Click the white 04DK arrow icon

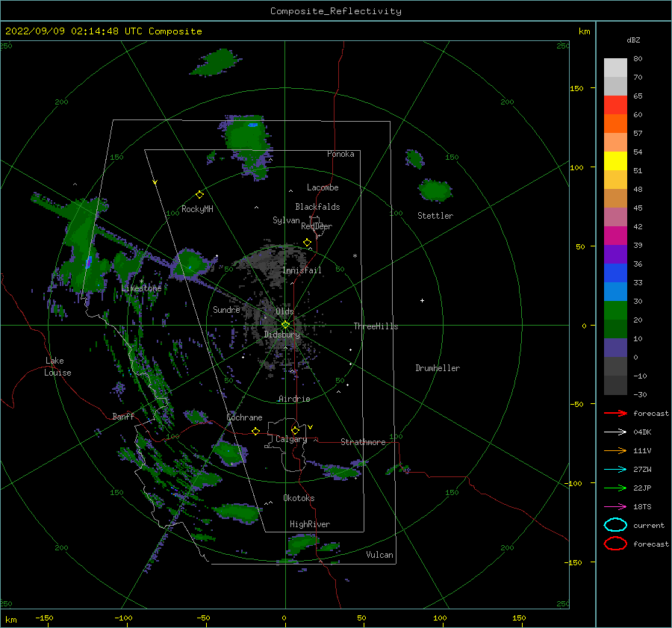pos(615,432)
